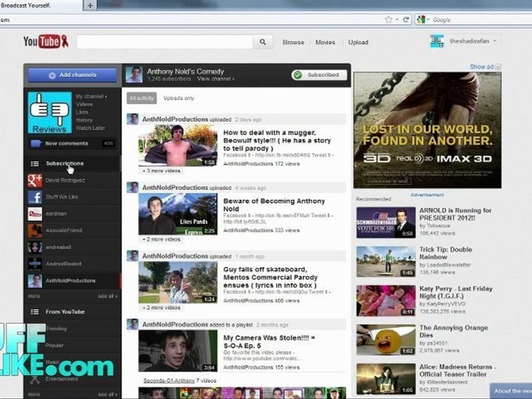Expand +3 more videos
The image size is (532, 399).
(x=161, y=171)
